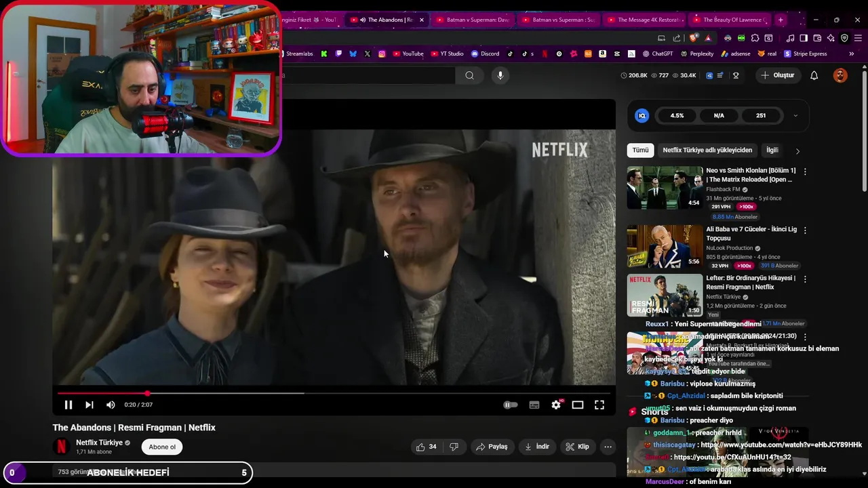Open the Amazon bookmark icon
The height and width of the screenshot is (488, 868).
click(602, 54)
